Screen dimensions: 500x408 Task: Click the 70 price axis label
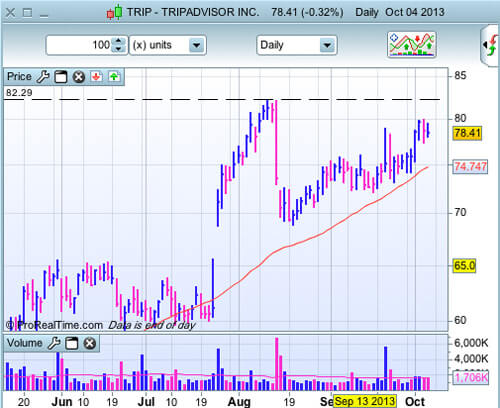[460, 212]
